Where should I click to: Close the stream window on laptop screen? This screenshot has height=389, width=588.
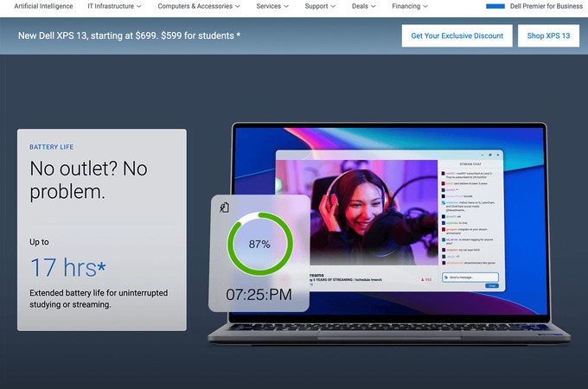click(x=498, y=155)
